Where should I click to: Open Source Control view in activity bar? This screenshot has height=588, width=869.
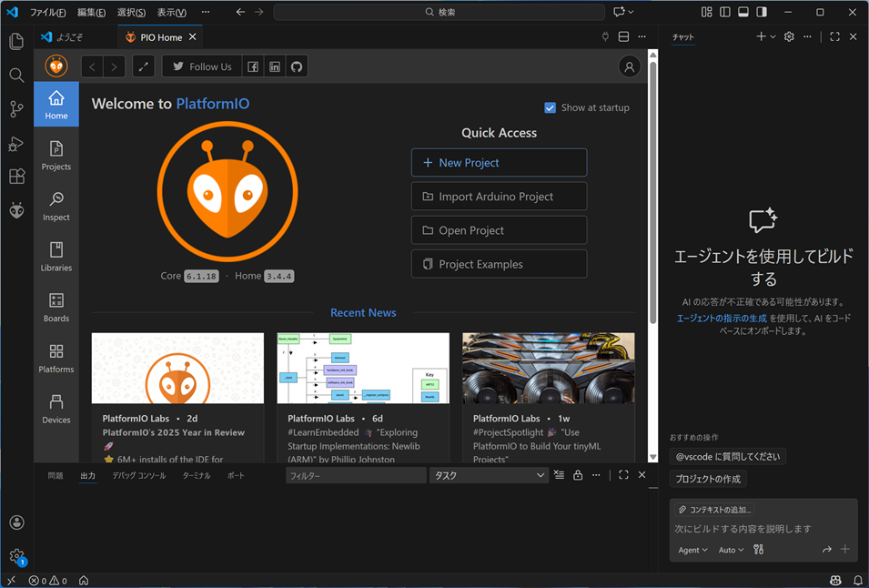pos(16,109)
